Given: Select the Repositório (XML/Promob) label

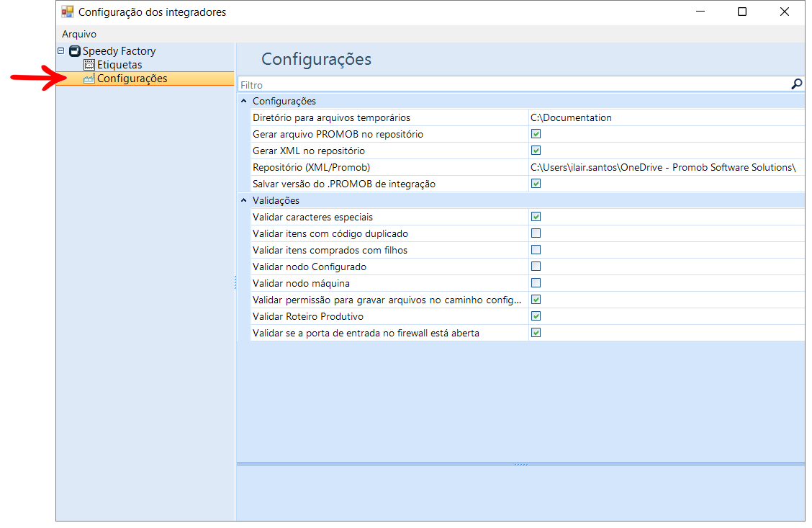Looking at the screenshot, I should (x=311, y=167).
